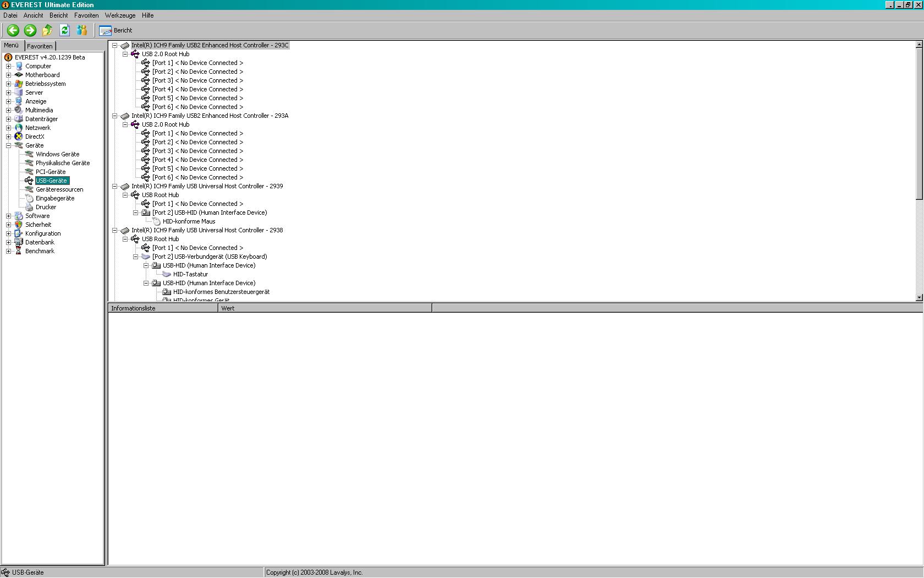
Task: Click the Copyright Lavalys status bar text
Action: (315, 572)
